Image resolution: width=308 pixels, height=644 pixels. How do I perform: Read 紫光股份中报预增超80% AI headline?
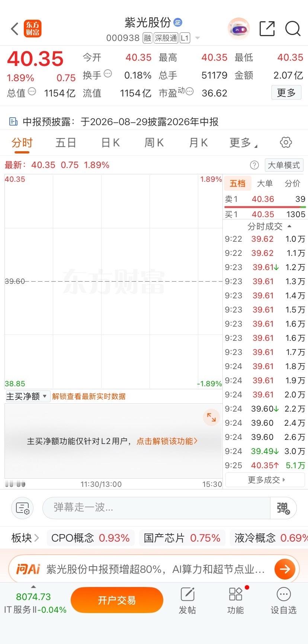(155, 569)
